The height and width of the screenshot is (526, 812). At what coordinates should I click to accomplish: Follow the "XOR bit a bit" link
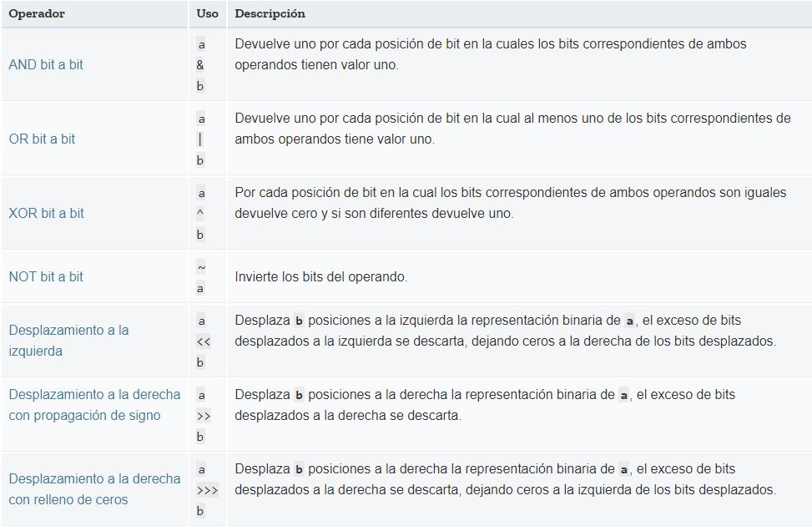(46, 213)
